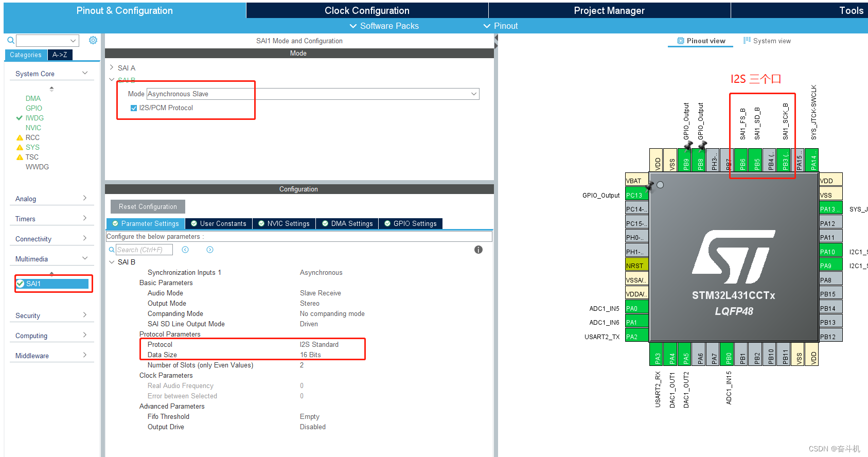Switch to Tools tab

click(x=851, y=10)
